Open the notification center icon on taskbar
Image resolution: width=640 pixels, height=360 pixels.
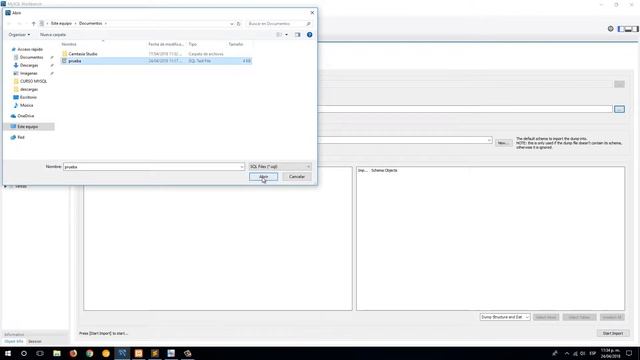pyautogui.click(x=629, y=353)
